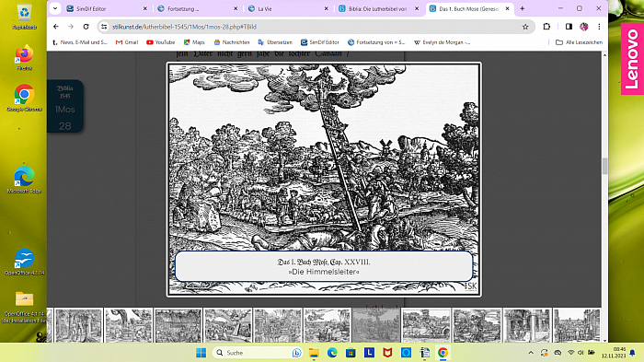The width and height of the screenshot is (644, 362).
Task: Select the first full thumbnail in strip
Action: pos(78,325)
